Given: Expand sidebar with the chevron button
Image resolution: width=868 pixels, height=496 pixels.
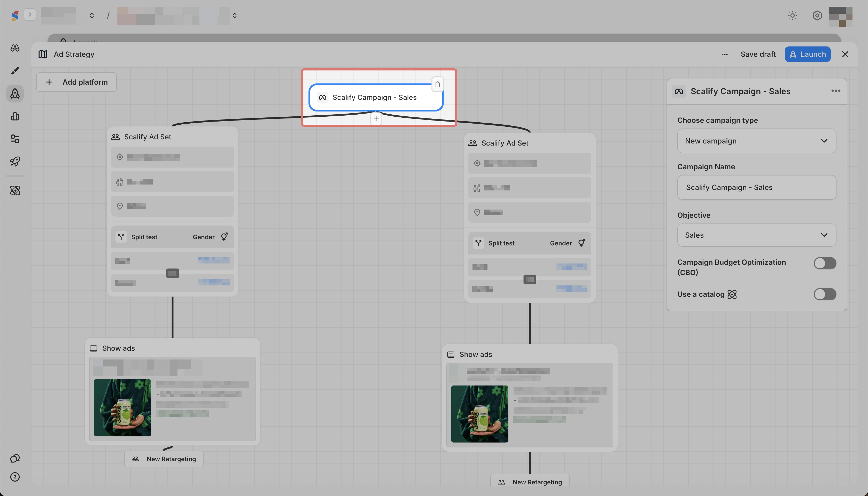Looking at the screenshot, I should (30, 14).
